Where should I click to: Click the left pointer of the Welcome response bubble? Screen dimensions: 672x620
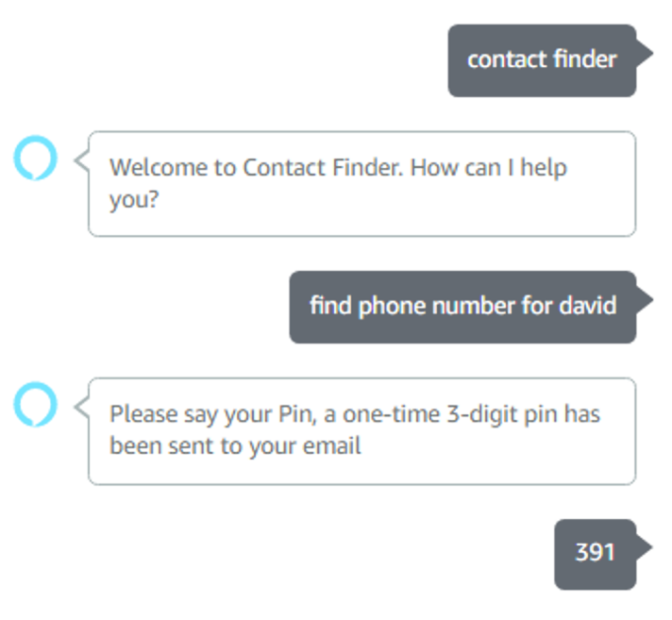(81, 161)
